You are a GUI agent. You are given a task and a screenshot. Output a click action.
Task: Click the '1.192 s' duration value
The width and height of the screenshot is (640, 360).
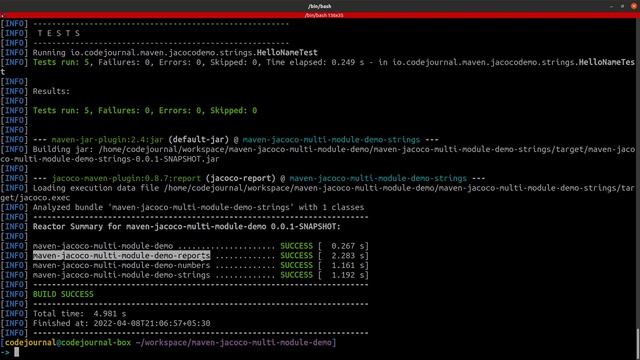[348, 275]
